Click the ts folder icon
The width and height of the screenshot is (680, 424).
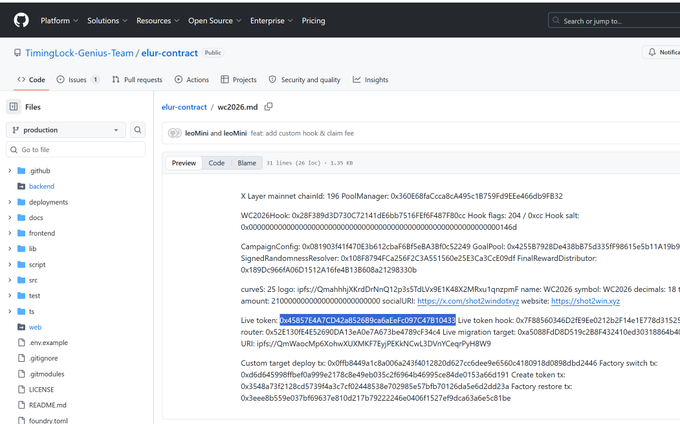coord(21,311)
